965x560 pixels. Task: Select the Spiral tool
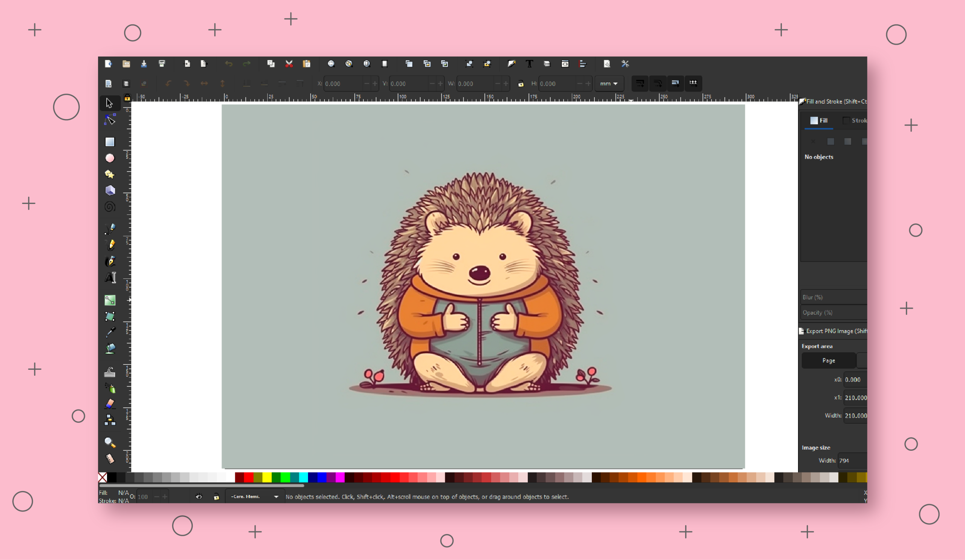tap(110, 207)
